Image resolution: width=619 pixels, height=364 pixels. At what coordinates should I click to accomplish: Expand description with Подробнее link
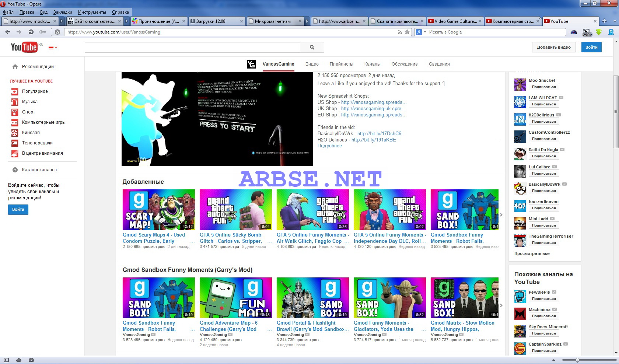tap(330, 146)
